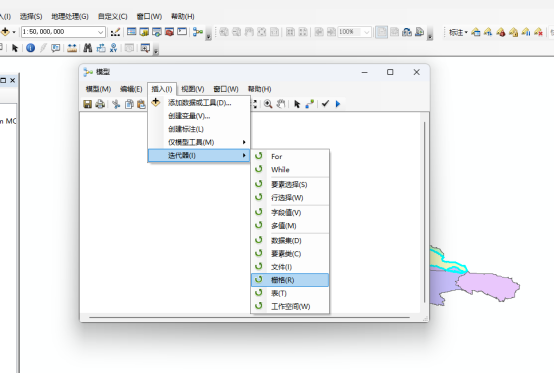
Task: Click the Run model play icon
Action: pos(338,104)
